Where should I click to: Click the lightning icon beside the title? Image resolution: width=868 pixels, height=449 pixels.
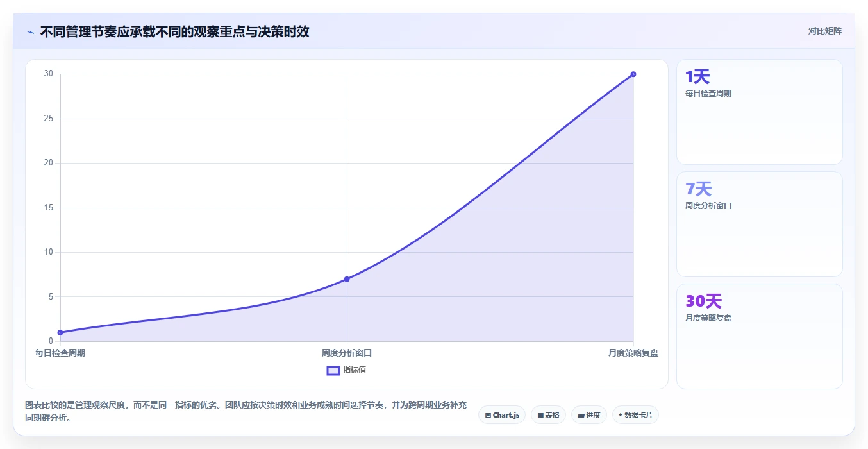pyautogui.click(x=30, y=32)
